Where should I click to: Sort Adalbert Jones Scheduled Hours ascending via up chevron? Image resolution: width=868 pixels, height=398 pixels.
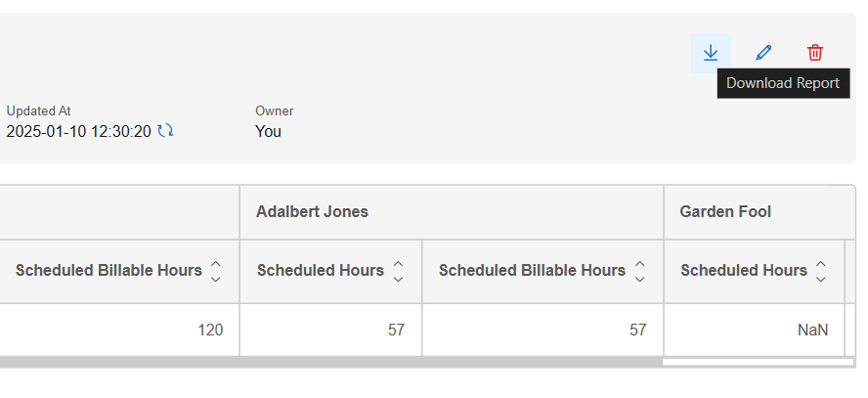(398, 264)
